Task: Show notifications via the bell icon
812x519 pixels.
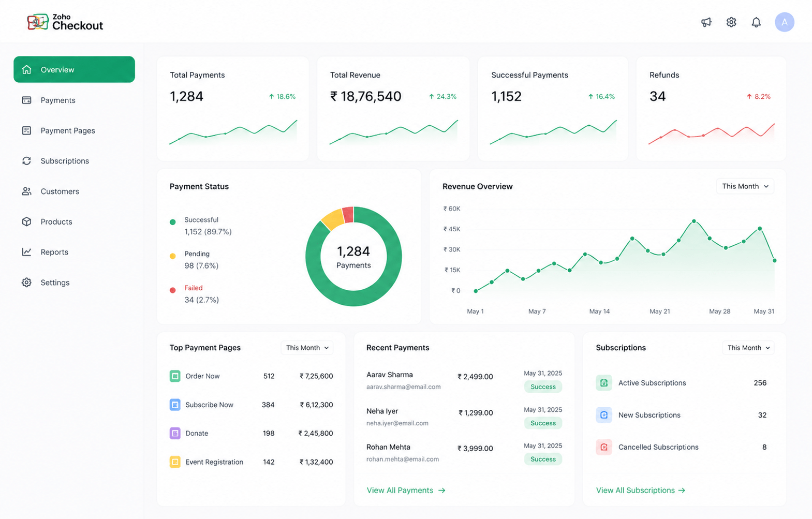Action: coord(756,22)
